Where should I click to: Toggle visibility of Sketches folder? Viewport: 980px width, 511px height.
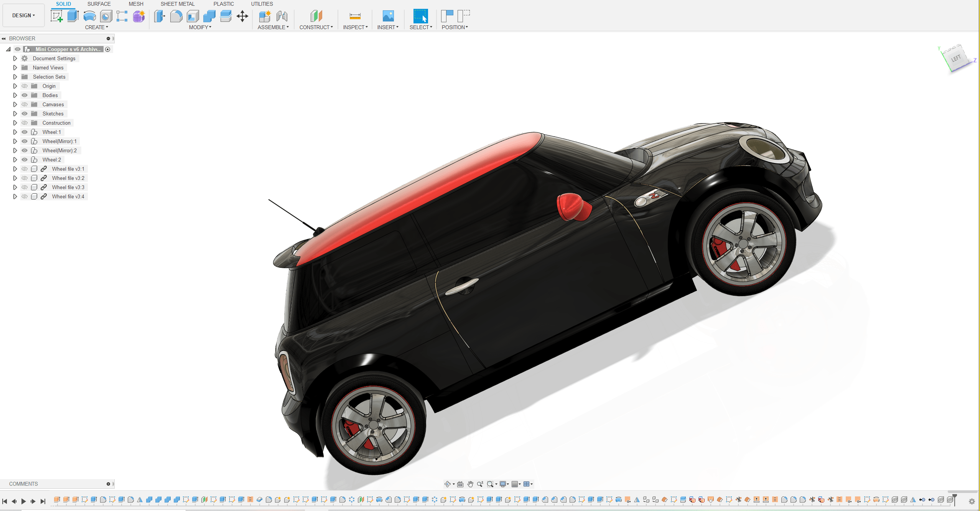[x=25, y=114]
